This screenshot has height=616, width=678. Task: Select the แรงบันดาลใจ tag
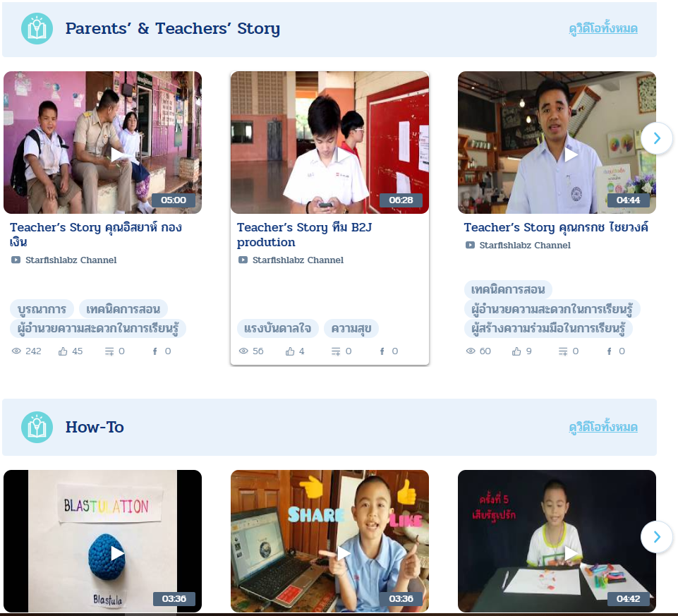point(277,328)
